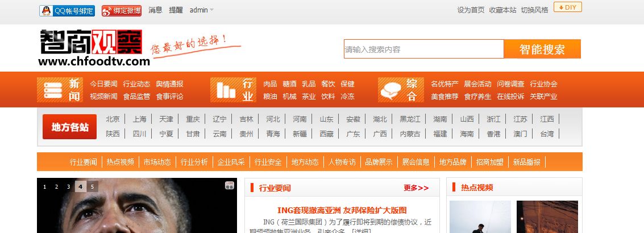The image size is (644, 233).
Task: Open 行业动态 in the news menu
Action: click(137, 84)
